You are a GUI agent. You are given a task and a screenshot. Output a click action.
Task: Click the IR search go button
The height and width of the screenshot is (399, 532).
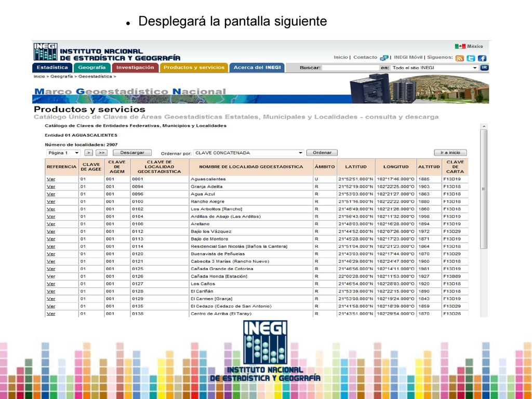point(484,68)
